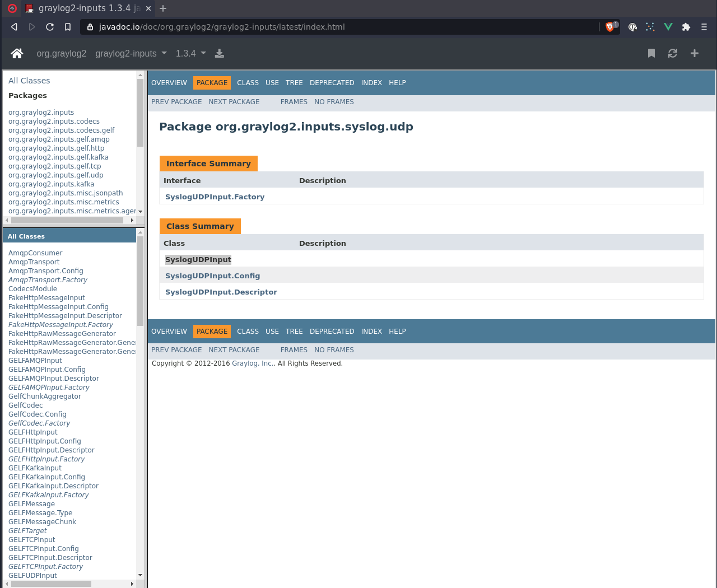The width and height of the screenshot is (717, 588).
Task: Open GELFTarget interface in list
Action: tap(27, 531)
